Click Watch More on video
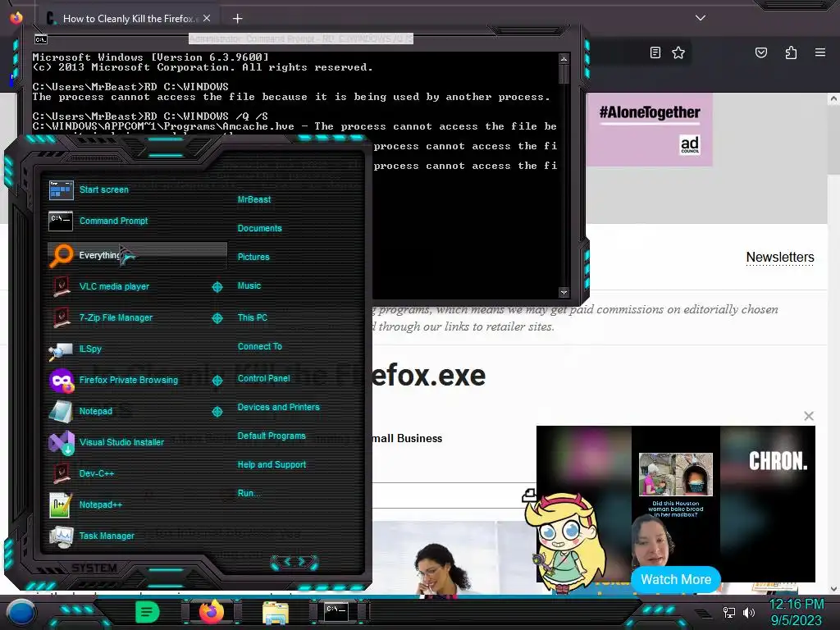Screen dimensions: 840x630 [676, 580]
